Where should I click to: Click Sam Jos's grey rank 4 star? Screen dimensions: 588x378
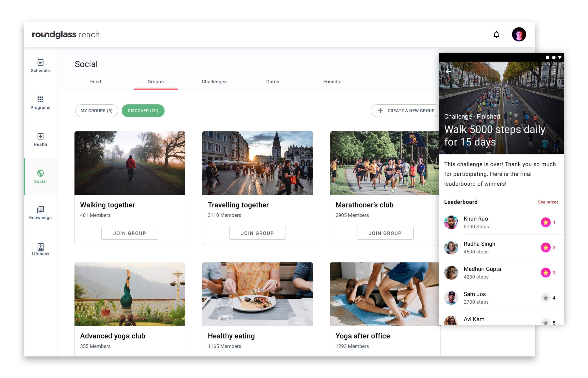[545, 298]
